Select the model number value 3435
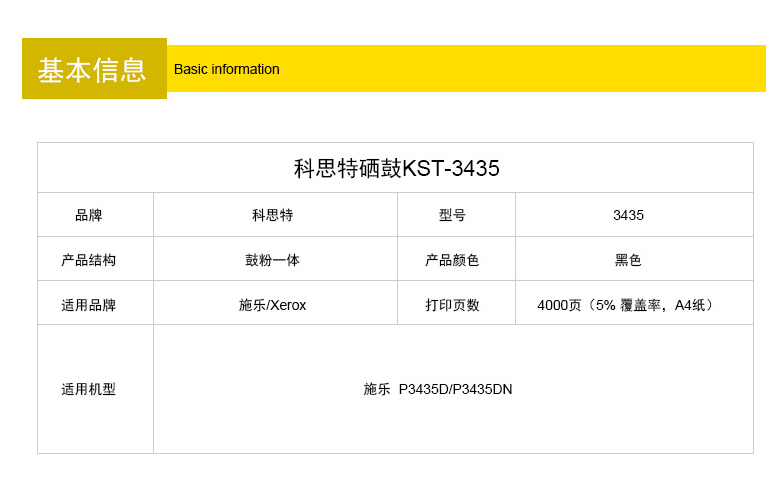 pyautogui.click(x=628, y=215)
